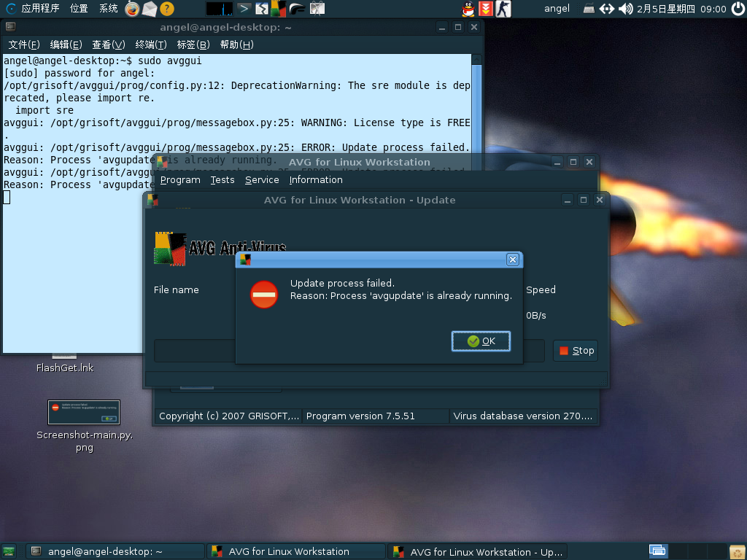The image size is (747, 560).
Task: Open the 系统 system menu
Action: click(x=108, y=8)
